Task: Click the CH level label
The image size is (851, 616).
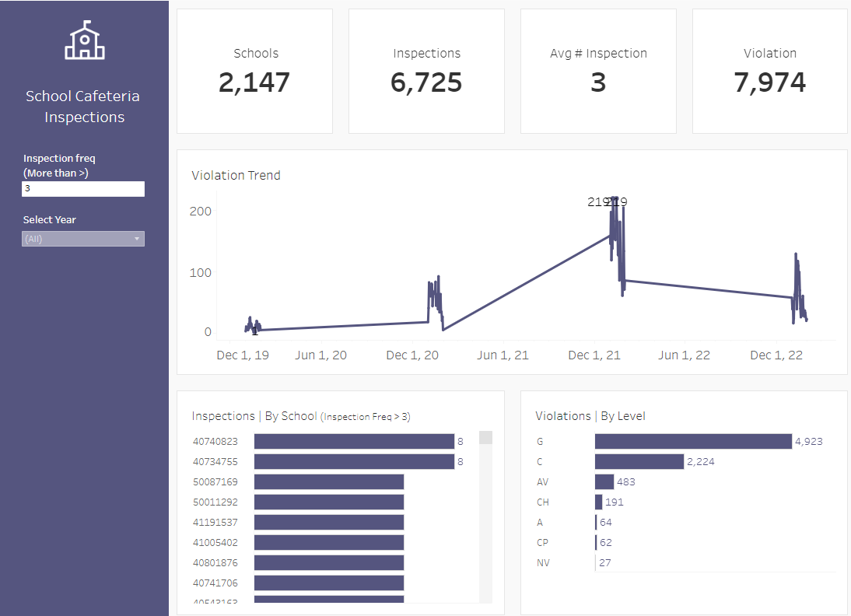Action: click(x=543, y=502)
